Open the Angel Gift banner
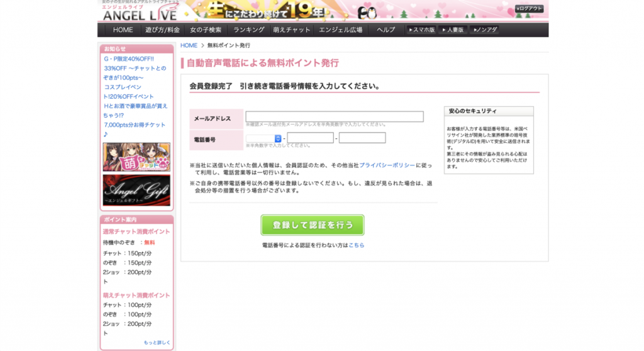The width and height of the screenshot is (644, 351). click(x=136, y=190)
